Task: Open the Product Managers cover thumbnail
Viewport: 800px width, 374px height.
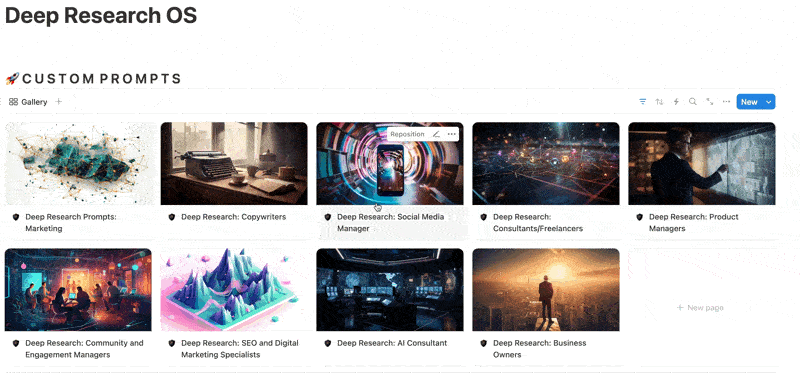Action: click(x=702, y=163)
